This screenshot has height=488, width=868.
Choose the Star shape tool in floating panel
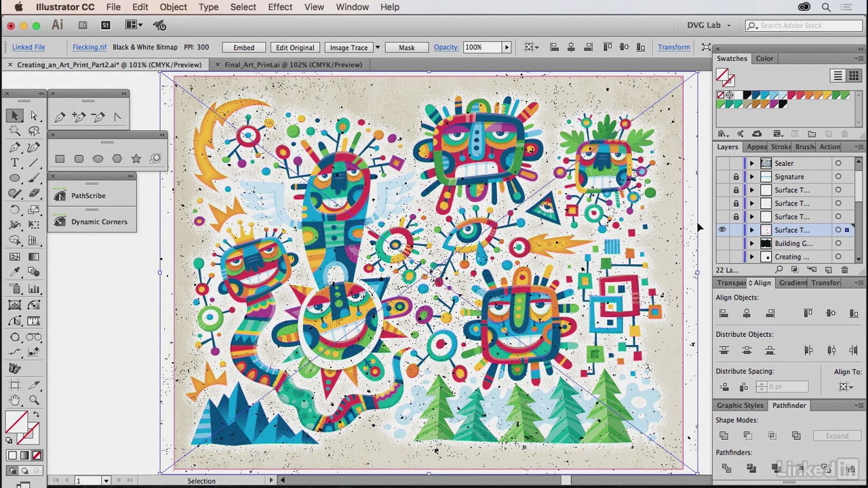click(136, 159)
